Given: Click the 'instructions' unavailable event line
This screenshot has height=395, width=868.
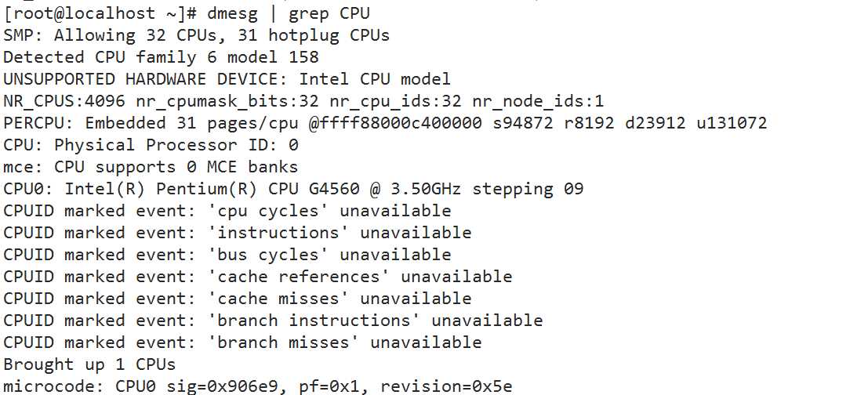Looking at the screenshot, I should (x=238, y=233).
